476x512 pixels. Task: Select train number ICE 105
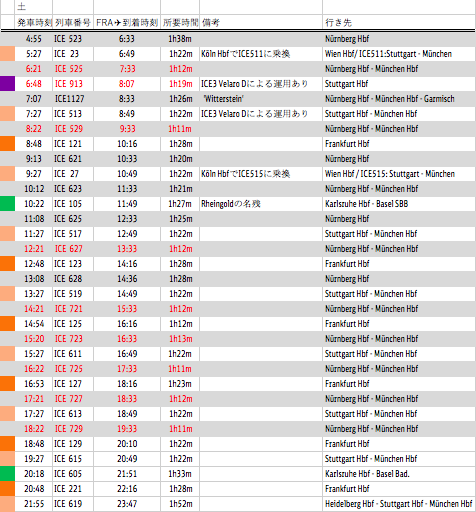click(x=68, y=204)
